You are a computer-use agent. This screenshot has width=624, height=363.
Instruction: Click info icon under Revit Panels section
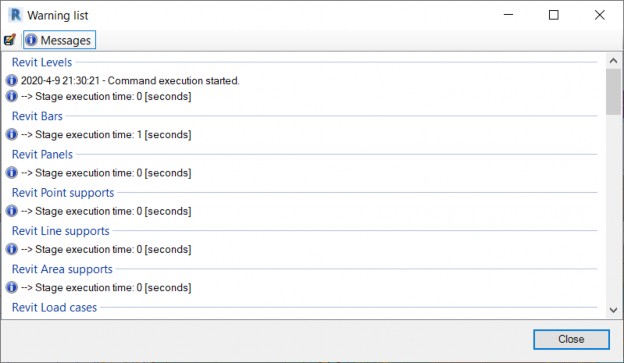point(12,173)
